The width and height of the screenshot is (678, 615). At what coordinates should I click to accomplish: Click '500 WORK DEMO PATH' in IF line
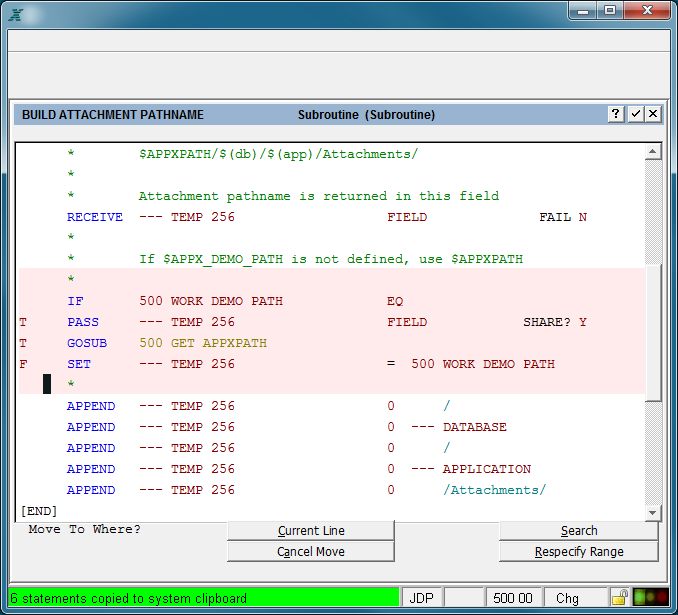pyautogui.click(x=211, y=301)
